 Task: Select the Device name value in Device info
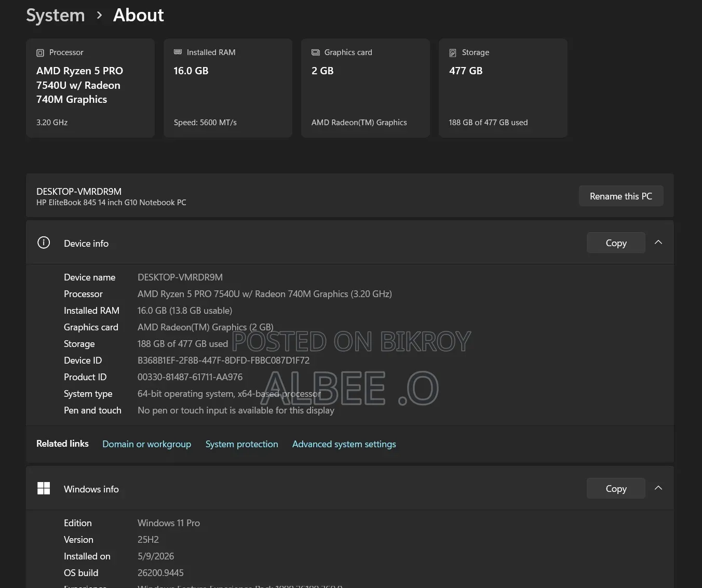pyautogui.click(x=180, y=277)
